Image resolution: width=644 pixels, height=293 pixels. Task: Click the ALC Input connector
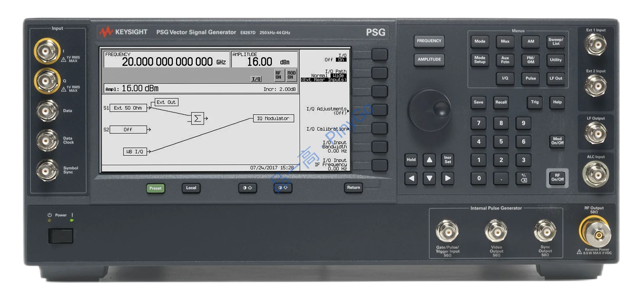tap(595, 174)
